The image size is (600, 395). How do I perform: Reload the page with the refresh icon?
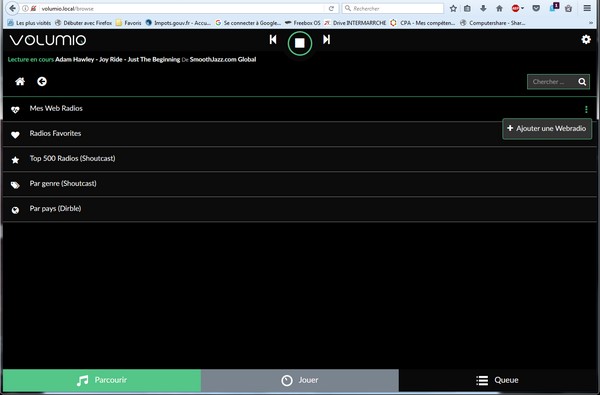331,8
